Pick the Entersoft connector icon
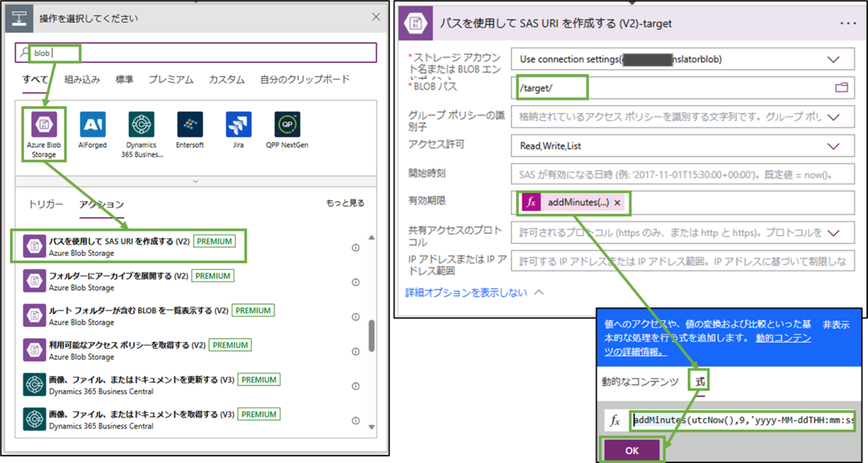 [190, 124]
